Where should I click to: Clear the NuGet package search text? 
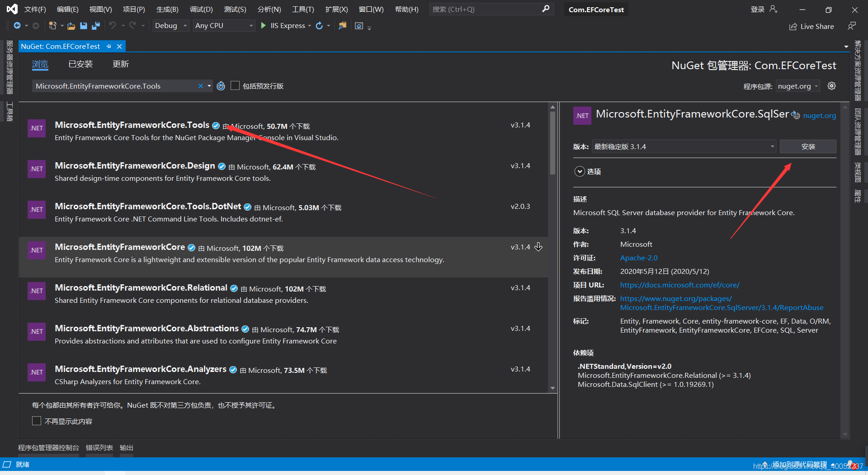[201, 86]
